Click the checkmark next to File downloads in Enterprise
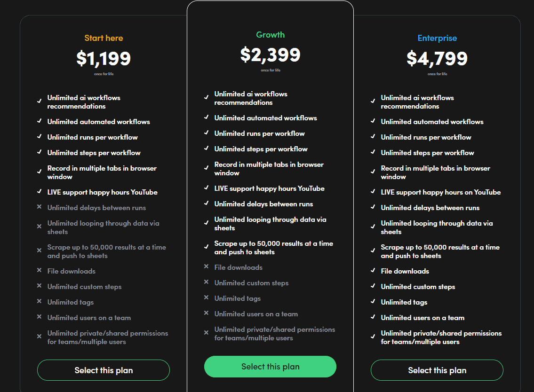Viewport: 534px width, 392px height. (373, 271)
